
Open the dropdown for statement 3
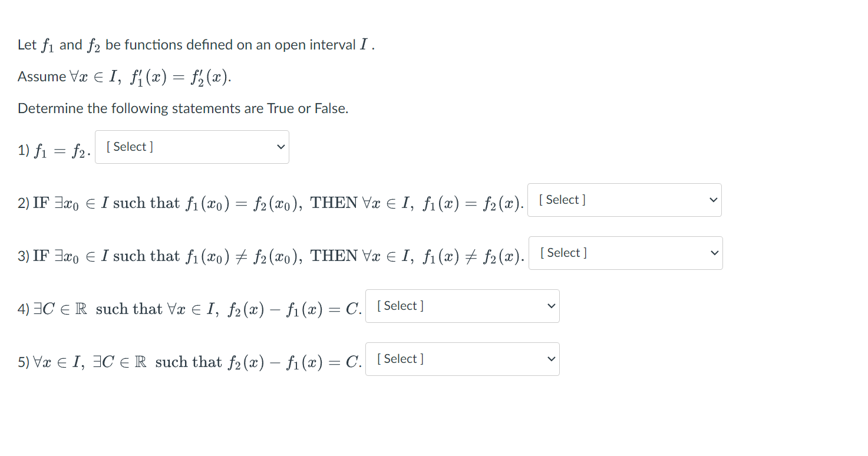(x=626, y=253)
